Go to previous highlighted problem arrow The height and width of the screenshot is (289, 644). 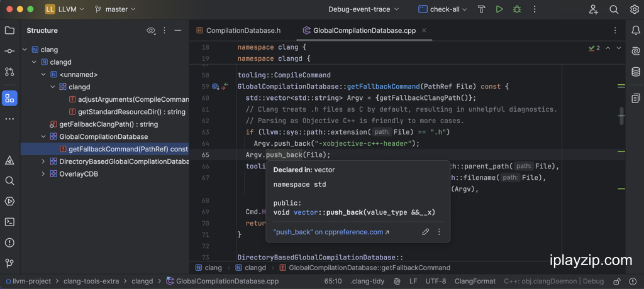click(608, 48)
